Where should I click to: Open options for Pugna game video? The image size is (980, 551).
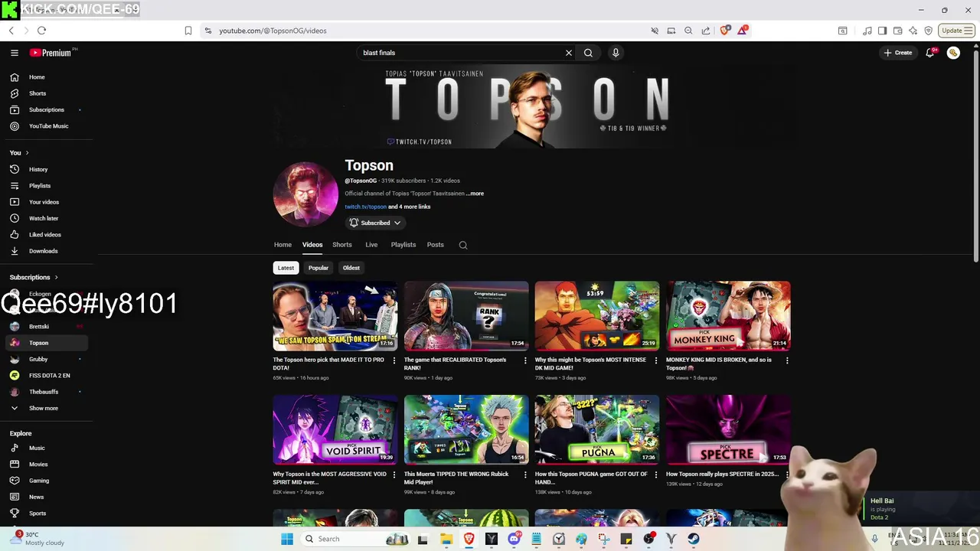coord(656,474)
